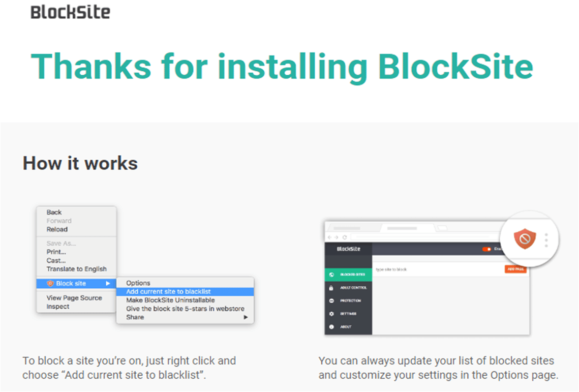Choose Forward in the context menu
579x392 pixels.
(x=59, y=221)
